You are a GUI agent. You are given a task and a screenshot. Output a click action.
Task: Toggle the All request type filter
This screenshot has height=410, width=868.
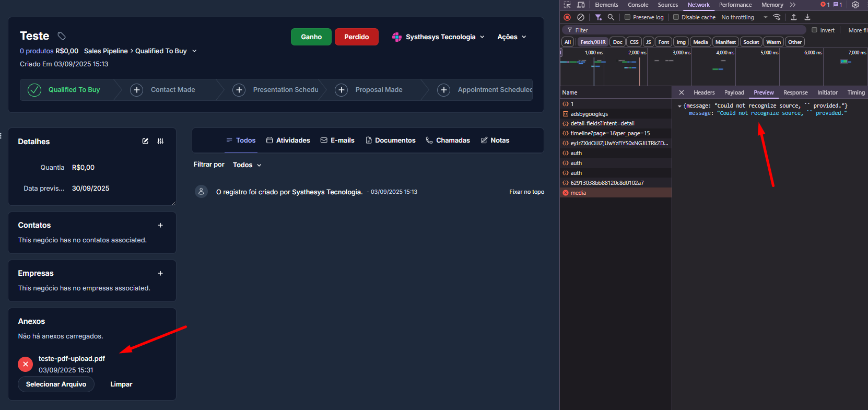568,42
